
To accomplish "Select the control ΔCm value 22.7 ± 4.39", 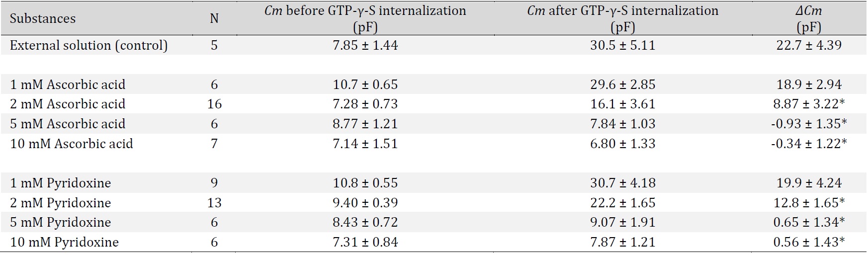I will pyautogui.click(x=809, y=45).
